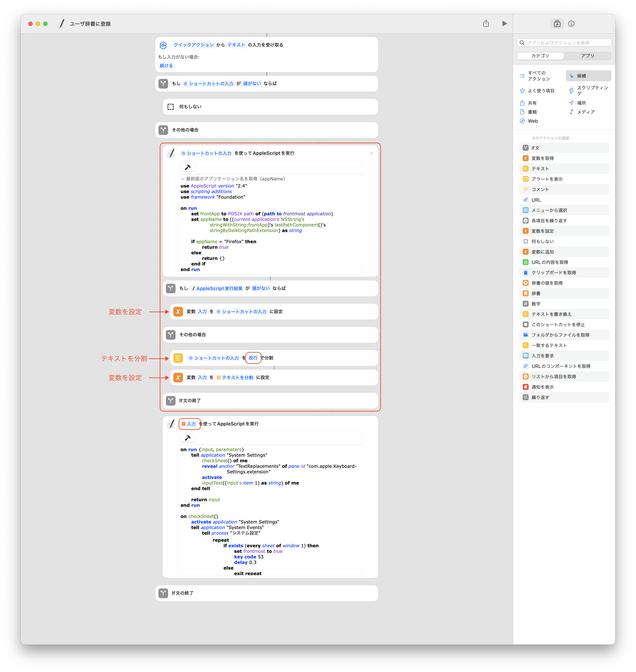
Task: Click the action search field
Action: click(x=566, y=43)
